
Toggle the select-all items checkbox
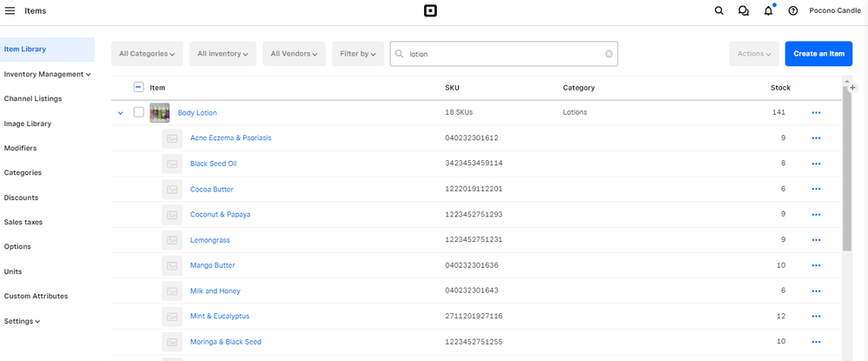coord(139,87)
